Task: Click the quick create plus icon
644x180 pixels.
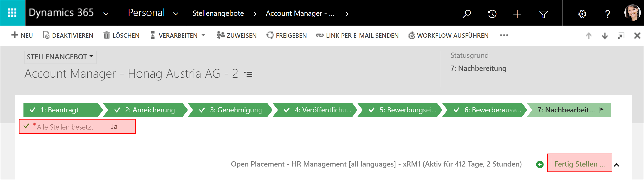Action: pyautogui.click(x=517, y=14)
